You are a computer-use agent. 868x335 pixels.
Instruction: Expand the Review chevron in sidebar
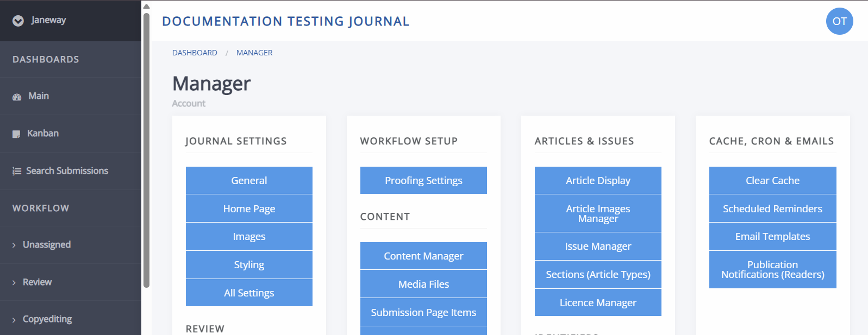coord(14,282)
